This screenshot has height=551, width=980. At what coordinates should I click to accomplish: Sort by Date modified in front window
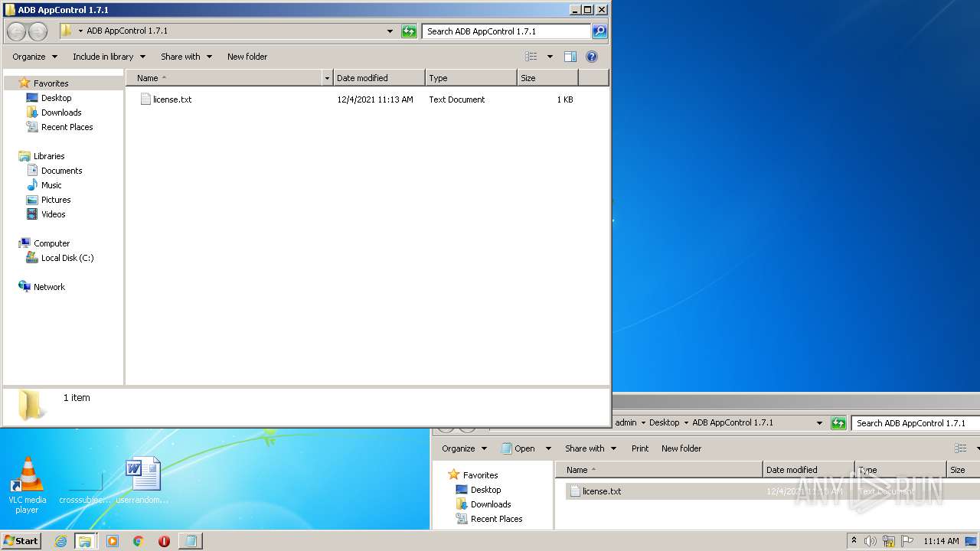(x=379, y=78)
